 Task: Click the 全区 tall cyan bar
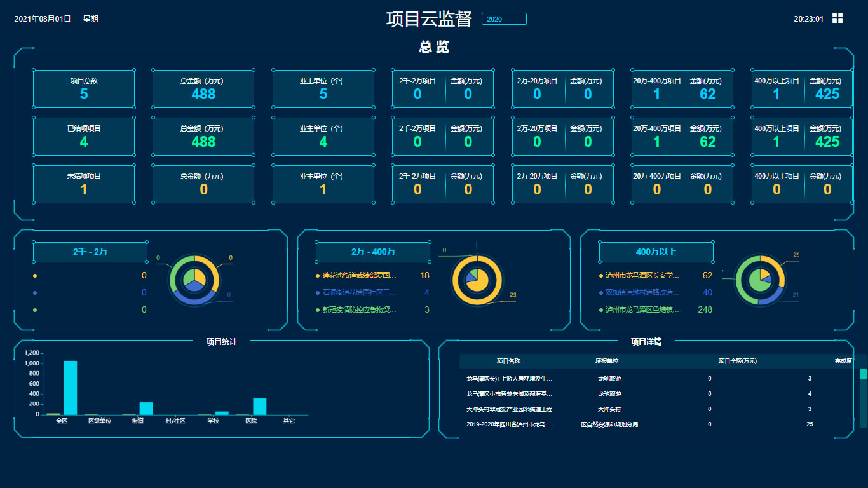[71, 388]
